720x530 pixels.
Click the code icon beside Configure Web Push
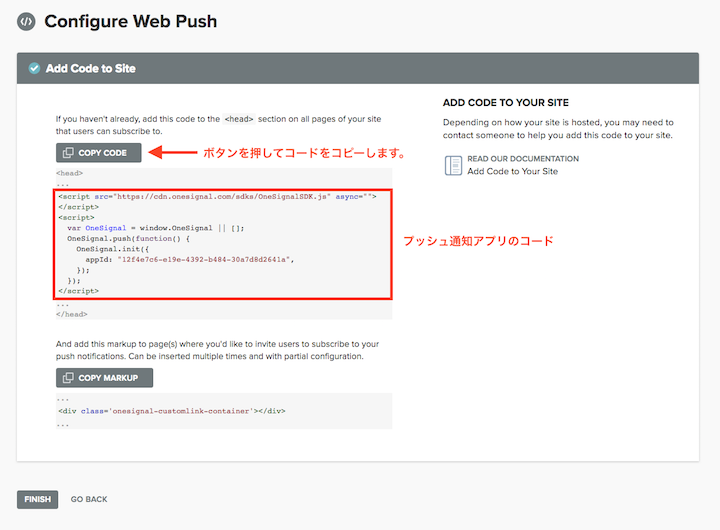26,22
